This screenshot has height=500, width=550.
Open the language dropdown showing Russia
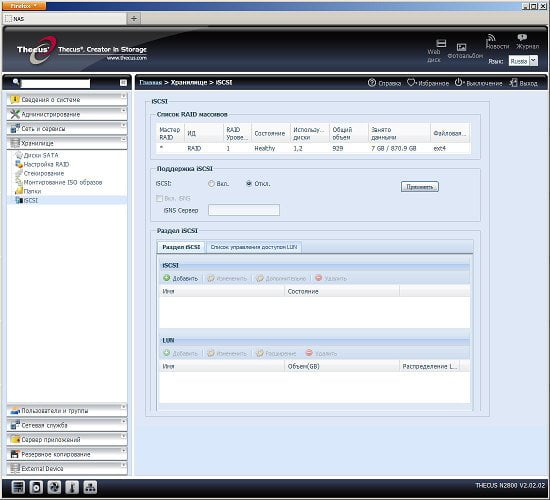(x=523, y=61)
